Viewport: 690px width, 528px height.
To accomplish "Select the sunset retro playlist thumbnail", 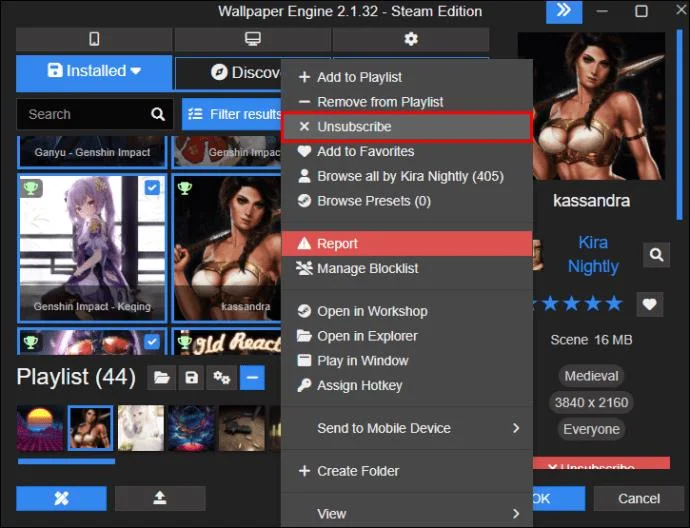I will 40,428.
